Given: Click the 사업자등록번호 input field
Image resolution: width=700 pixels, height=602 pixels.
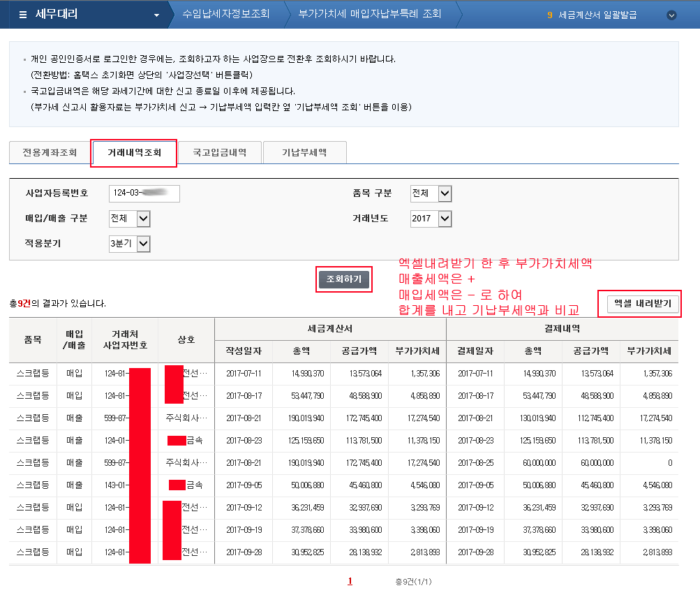Looking at the screenshot, I should tap(144, 193).
